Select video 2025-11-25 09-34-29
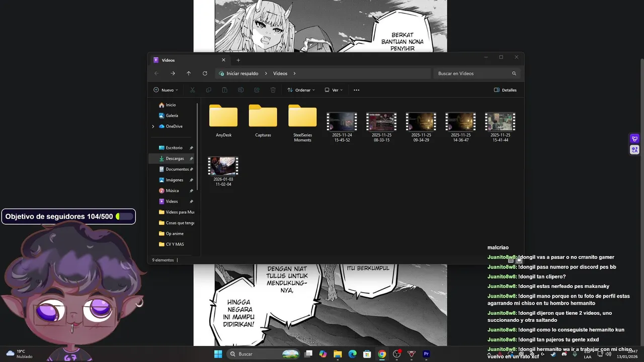Viewport: 644px width, 362px height. [x=421, y=127]
